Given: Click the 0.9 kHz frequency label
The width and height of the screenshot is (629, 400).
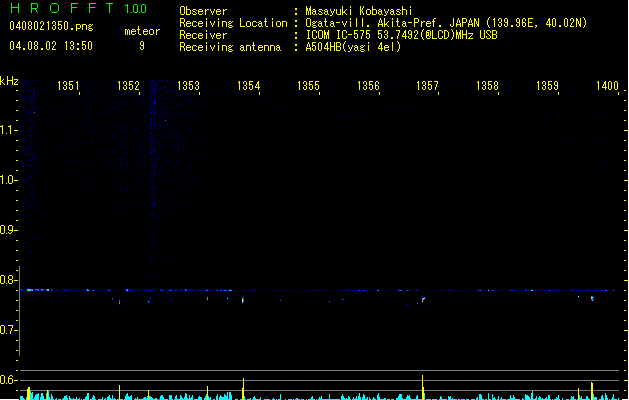Looking at the screenshot, I should point(8,230).
